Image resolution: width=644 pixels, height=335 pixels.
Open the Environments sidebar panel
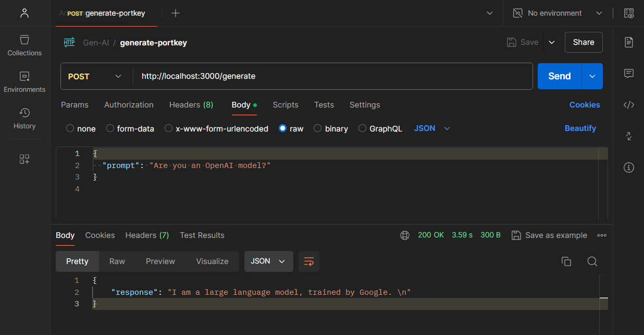pos(24,82)
